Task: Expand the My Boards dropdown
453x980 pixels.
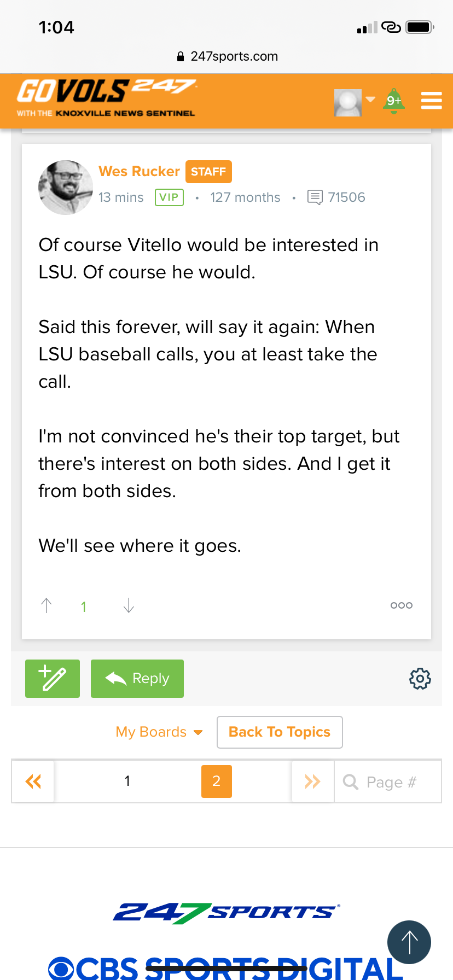Action: click(x=159, y=732)
